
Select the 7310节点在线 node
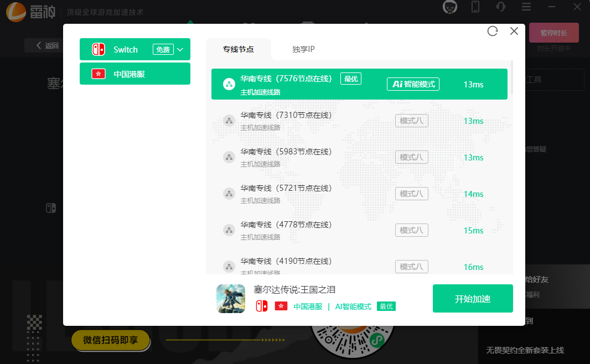(x=359, y=121)
